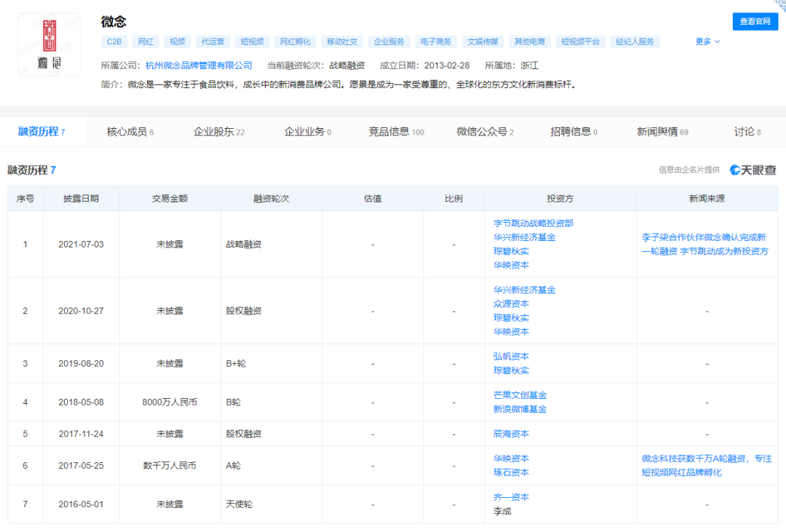Click investor name 李成

(x=502, y=512)
